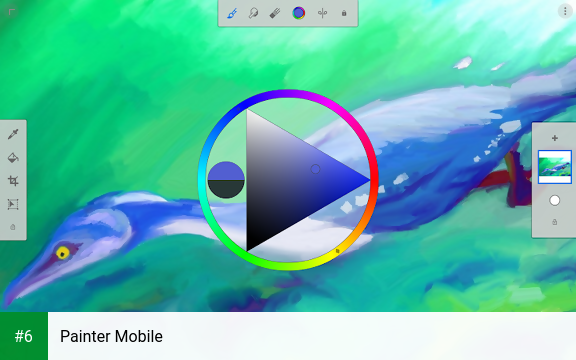Select the bird painting layer thumbnail
This screenshot has width=576, height=360.
tap(555, 167)
